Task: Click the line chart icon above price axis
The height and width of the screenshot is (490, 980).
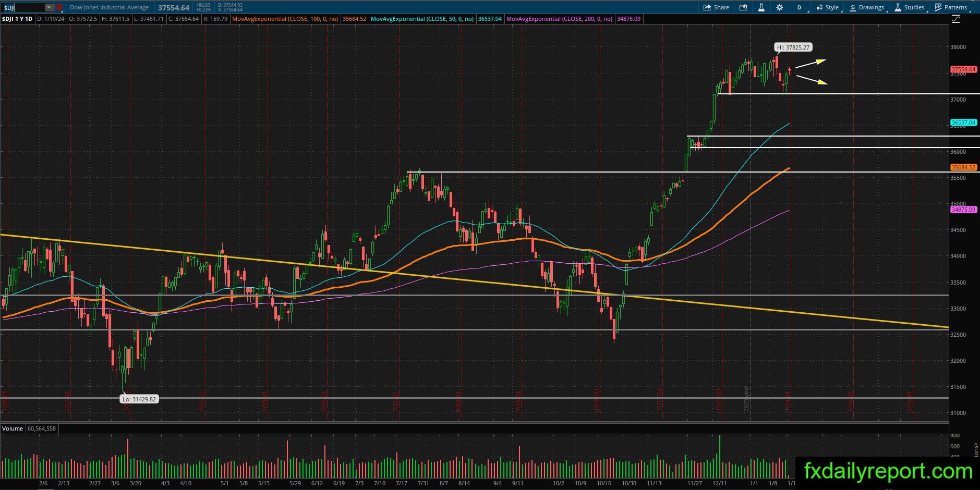Action: coord(955,19)
